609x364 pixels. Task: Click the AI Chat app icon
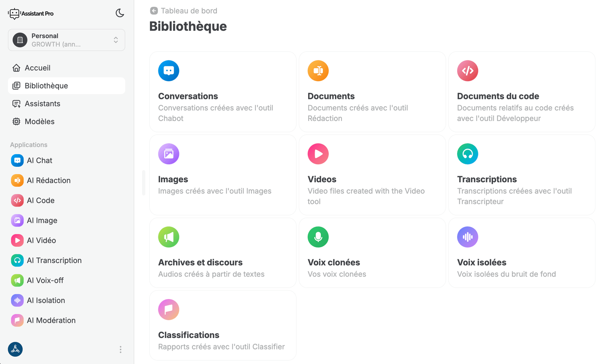(x=17, y=160)
